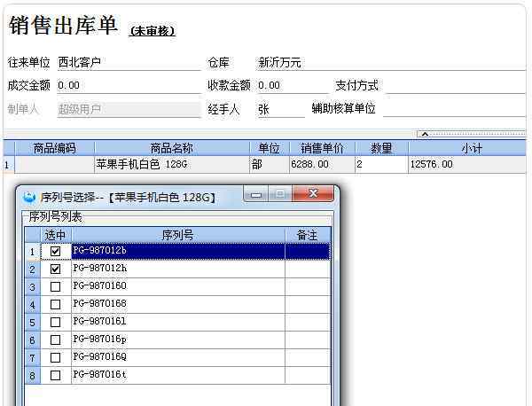Viewport: 532px width, 406px height.
Task: Select the product cell 苹果手机白色 128G
Action: coord(172,165)
